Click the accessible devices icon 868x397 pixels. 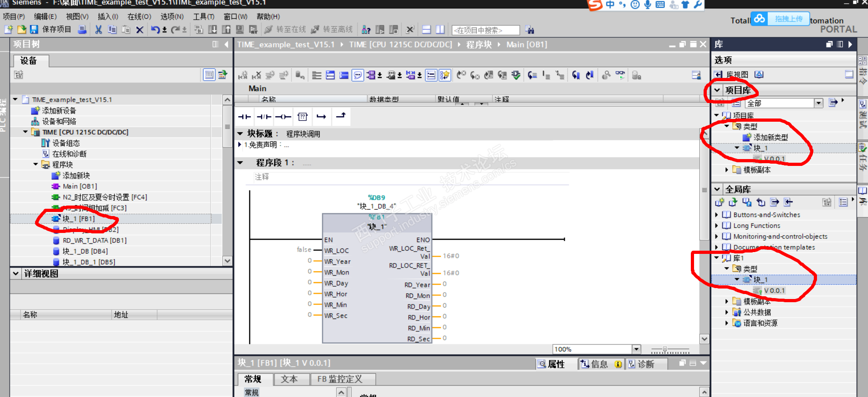(366, 30)
